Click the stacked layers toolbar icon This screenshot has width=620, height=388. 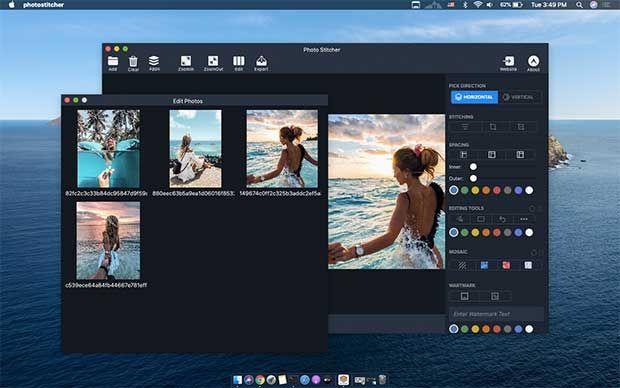point(154,61)
